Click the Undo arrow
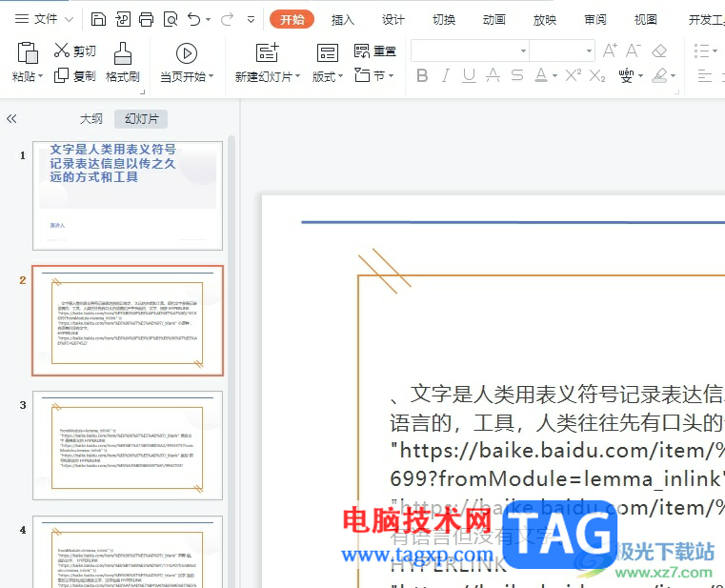Screen dimensions: 725x588 coord(193,19)
